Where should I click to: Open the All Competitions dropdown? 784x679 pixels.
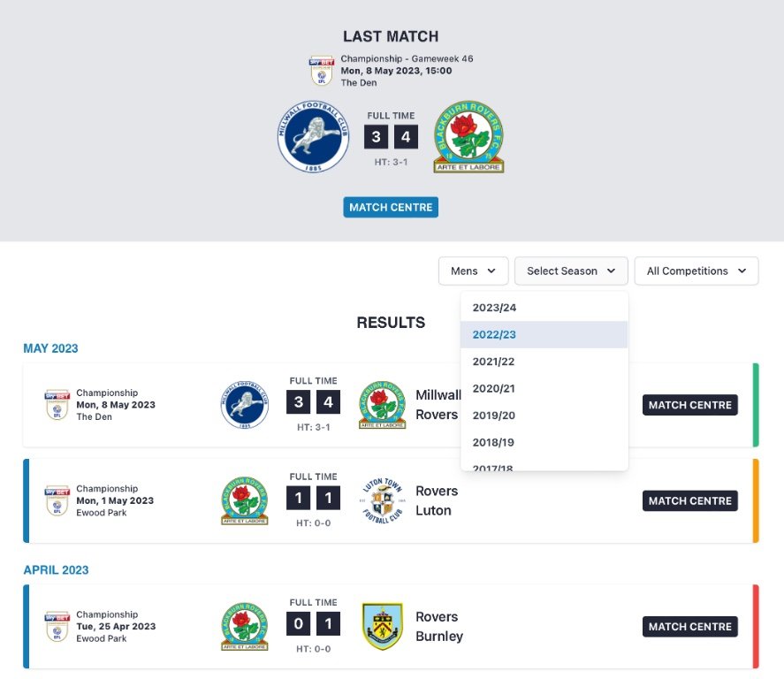tap(696, 271)
